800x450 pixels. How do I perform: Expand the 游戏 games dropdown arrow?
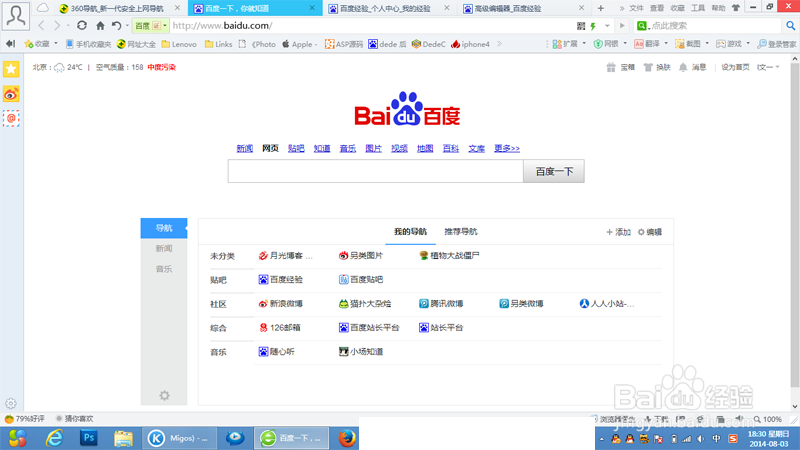pos(748,44)
